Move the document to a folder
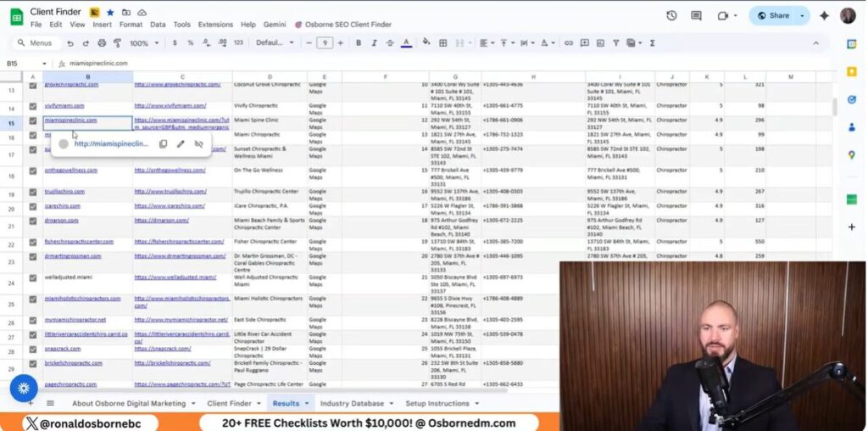Screen dimensions: 868x431 point(126,12)
